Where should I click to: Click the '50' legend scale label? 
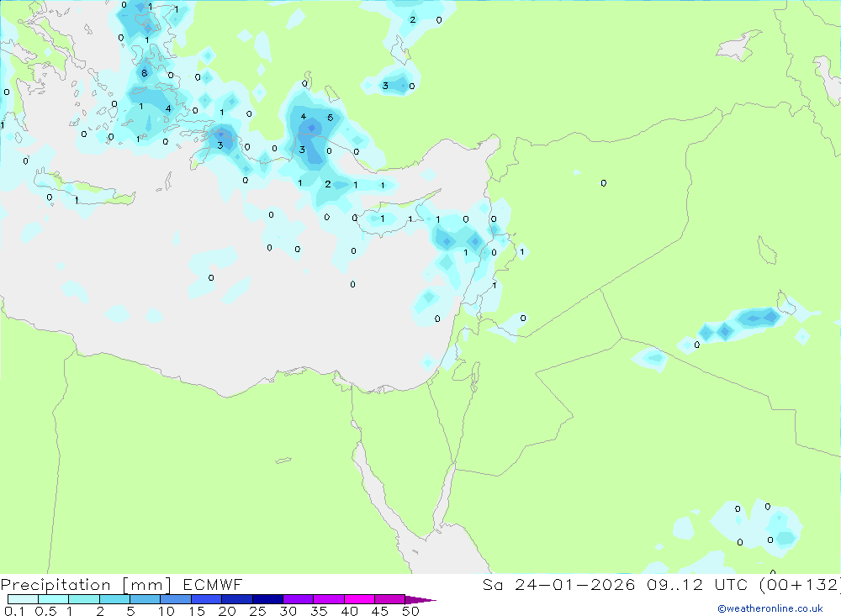(410, 611)
